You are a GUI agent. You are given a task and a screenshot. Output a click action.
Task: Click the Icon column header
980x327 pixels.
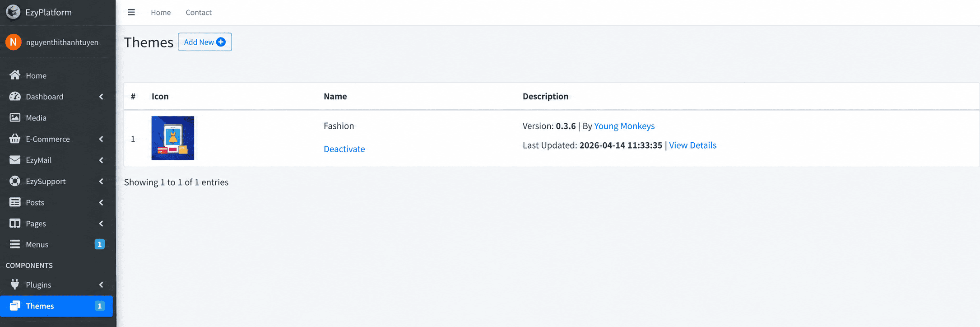(160, 96)
